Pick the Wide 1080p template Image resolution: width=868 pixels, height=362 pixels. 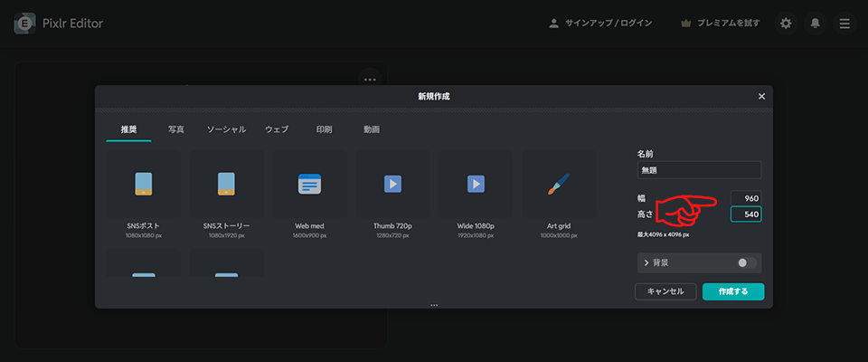click(x=476, y=184)
